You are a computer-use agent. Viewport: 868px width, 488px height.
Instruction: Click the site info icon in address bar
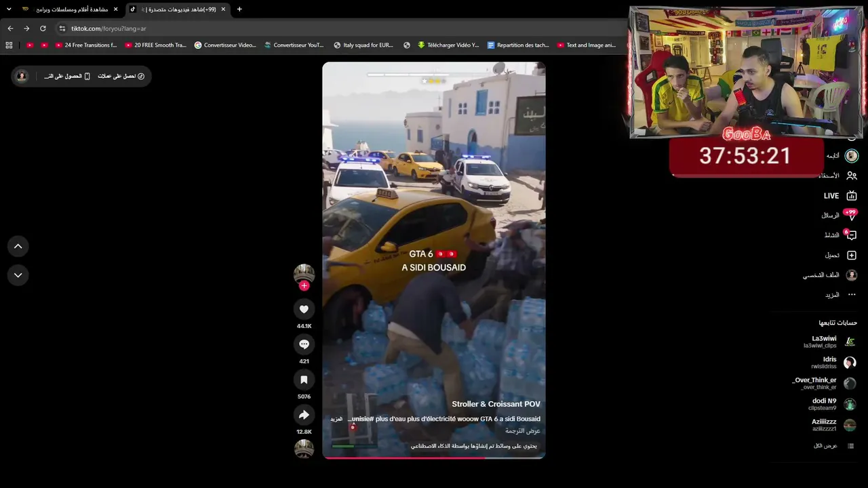(x=62, y=28)
